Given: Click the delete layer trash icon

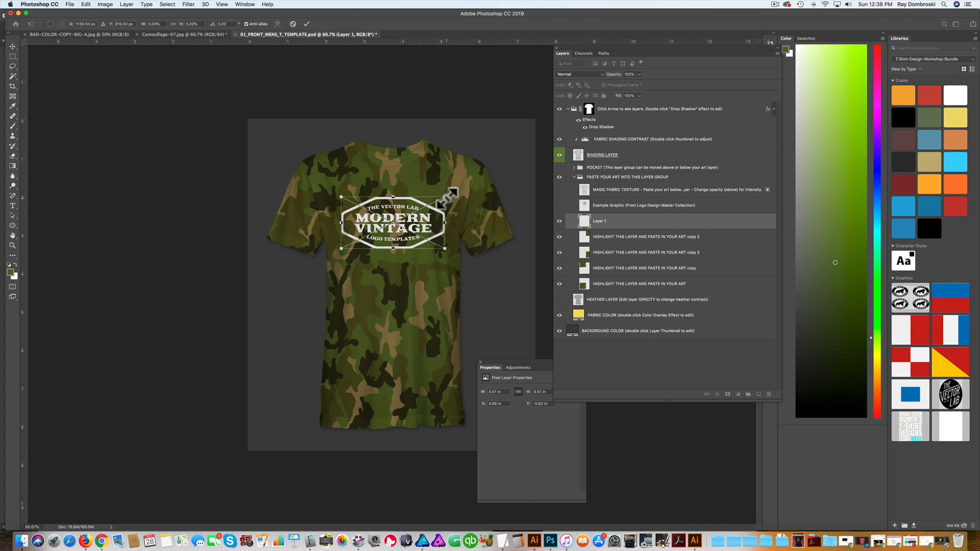Looking at the screenshot, I should [x=769, y=394].
